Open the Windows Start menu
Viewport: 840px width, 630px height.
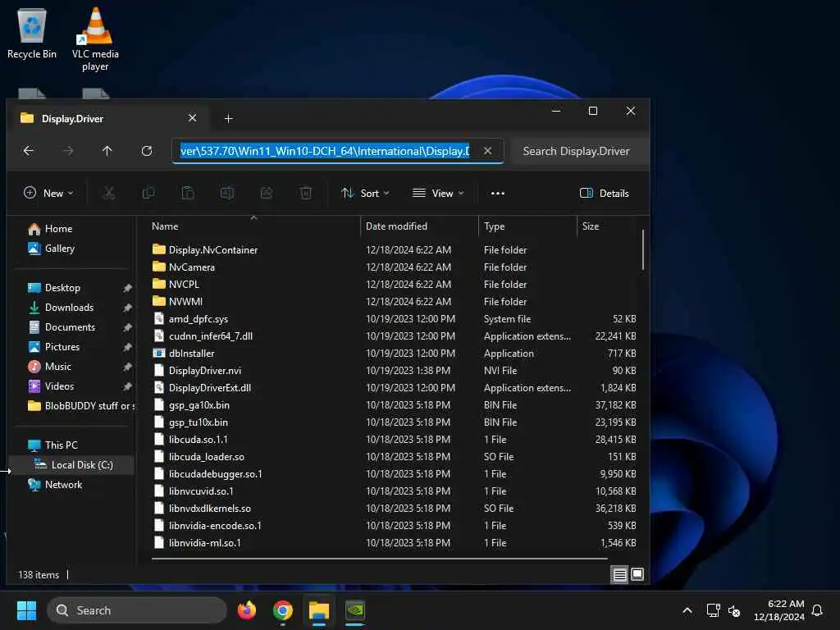(x=26, y=610)
